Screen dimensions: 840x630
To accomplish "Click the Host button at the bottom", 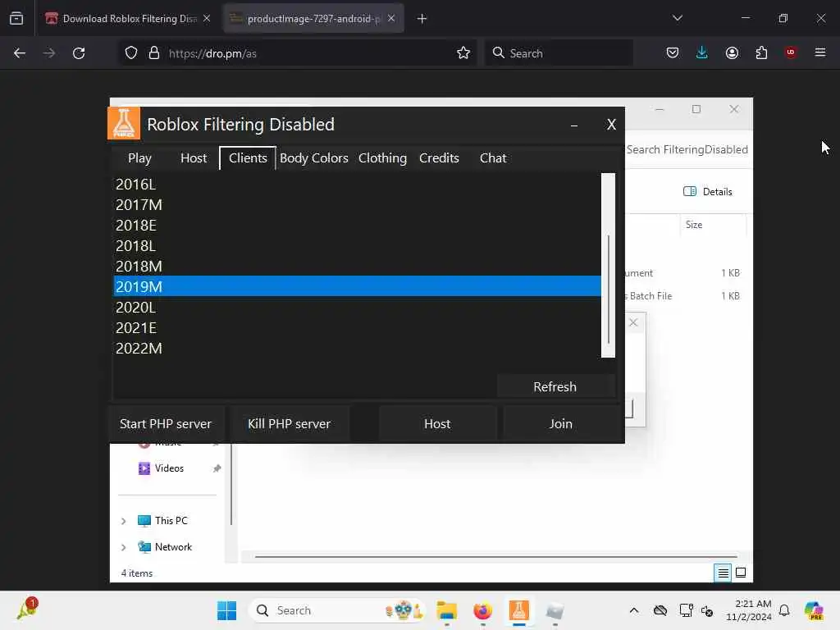I will tap(437, 424).
